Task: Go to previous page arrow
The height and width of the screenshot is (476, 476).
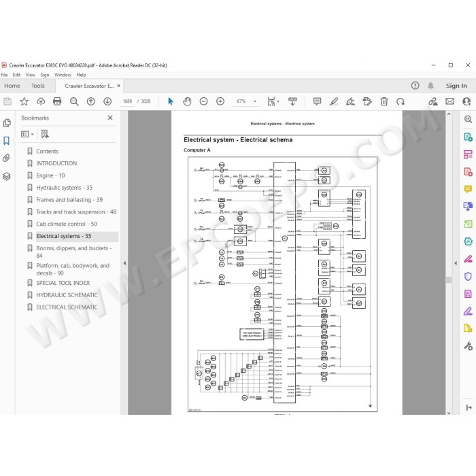Action: click(x=90, y=101)
